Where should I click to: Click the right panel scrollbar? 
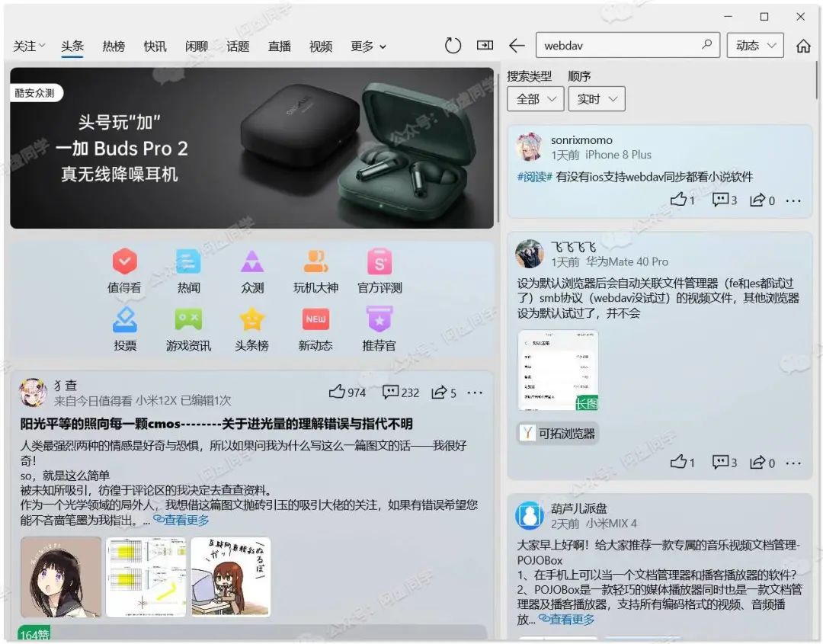(x=817, y=78)
